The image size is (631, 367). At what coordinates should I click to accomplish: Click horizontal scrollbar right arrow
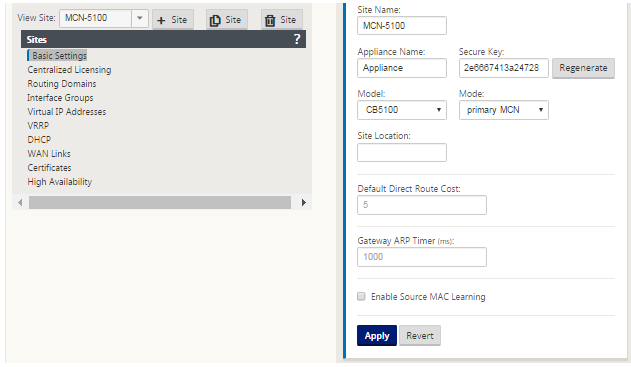(x=304, y=202)
